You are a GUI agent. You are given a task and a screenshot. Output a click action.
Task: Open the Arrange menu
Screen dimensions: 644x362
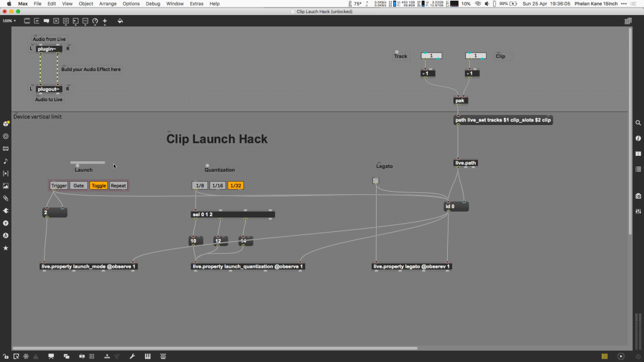pos(108,4)
